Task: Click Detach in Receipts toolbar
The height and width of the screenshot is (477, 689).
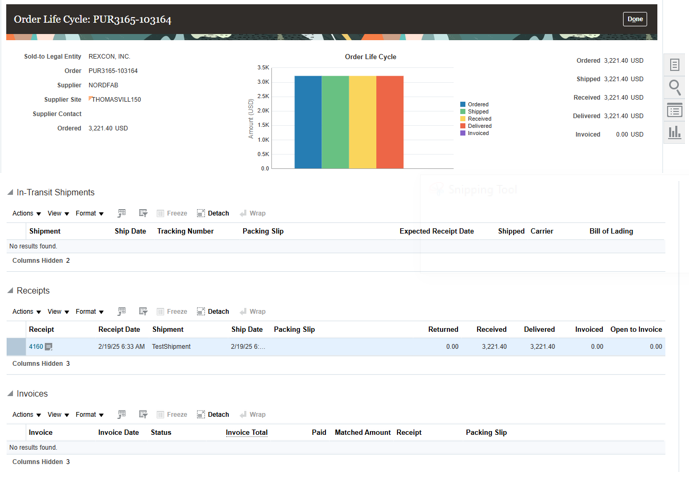Action: [x=213, y=312]
